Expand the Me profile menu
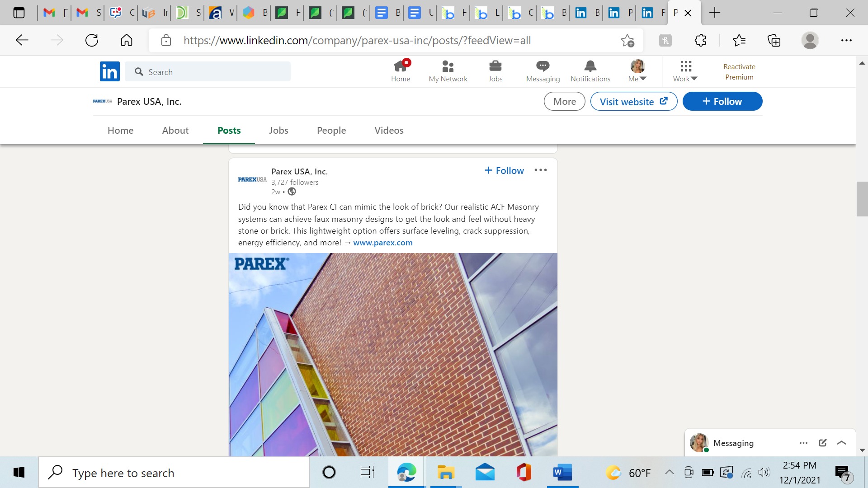Screen dimensions: 868x488 click(637, 71)
